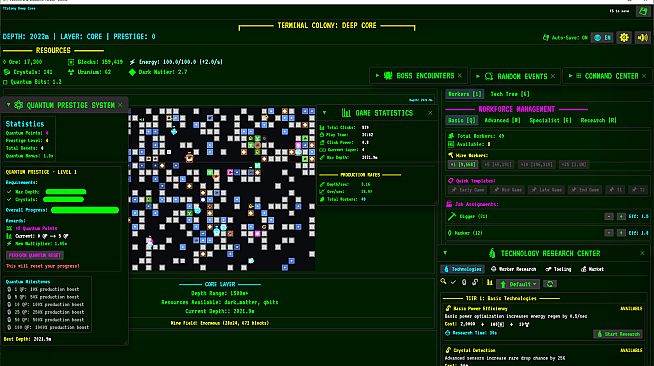This screenshot has height=366, width=654.
Task: Apply the Early Game quick template
Action: point(468,190)
